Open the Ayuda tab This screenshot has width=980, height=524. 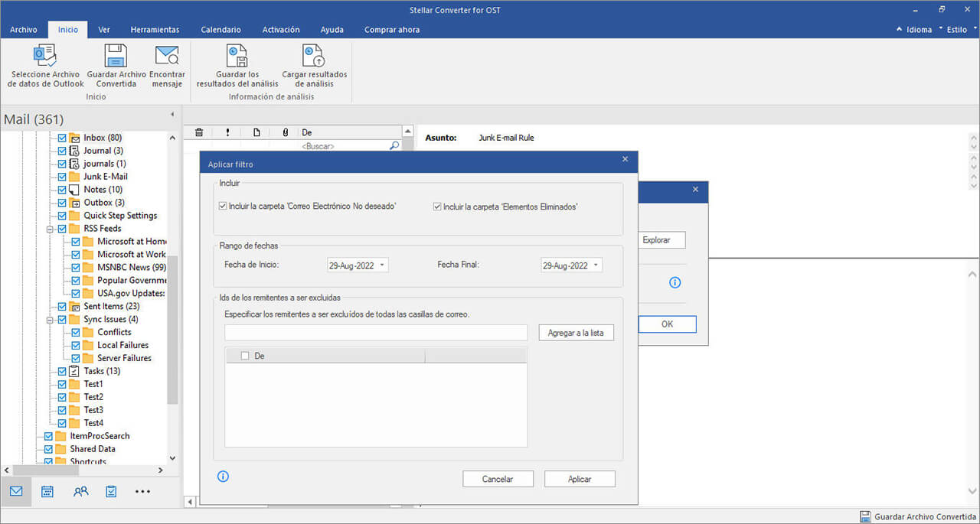[332, 30]
